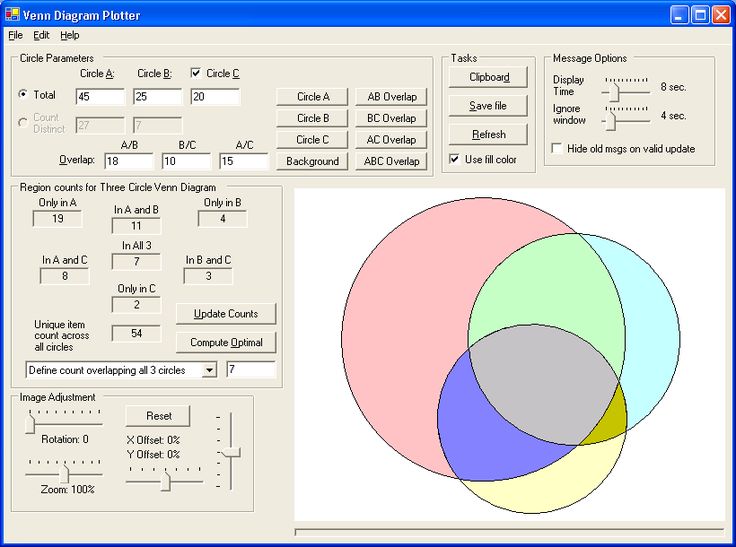Click the A/C overlap input field
Viewport: 736px width, 547px height.
tap(244, 161)
